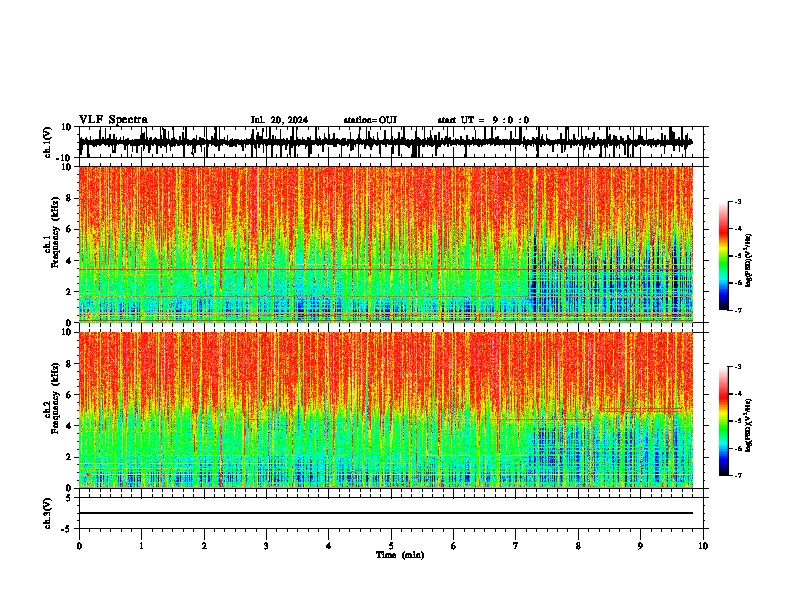The height and width of the screenshot is (612, 792).
Task: Click the time axis tick label "0"
Action: (x=79, y=546)
